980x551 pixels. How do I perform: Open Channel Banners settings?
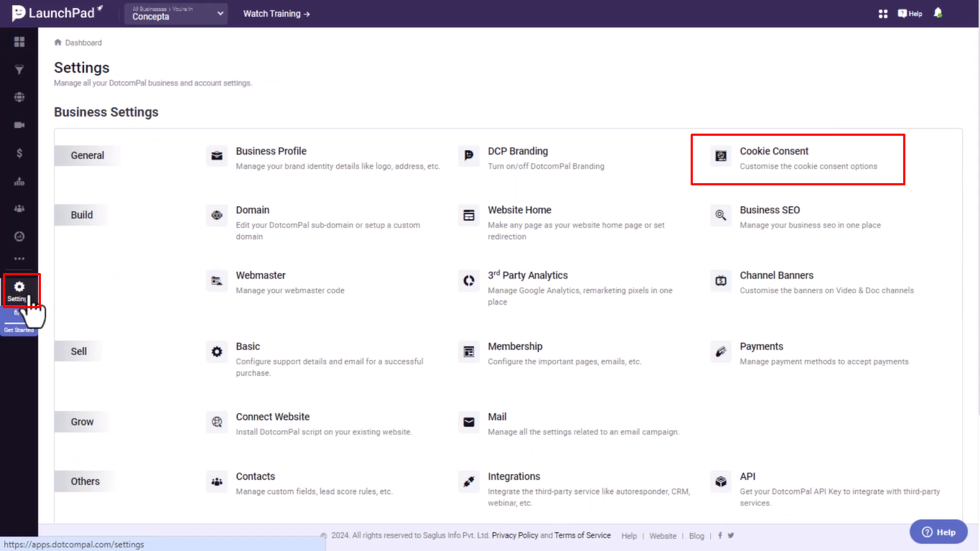[x=777, y=275]
